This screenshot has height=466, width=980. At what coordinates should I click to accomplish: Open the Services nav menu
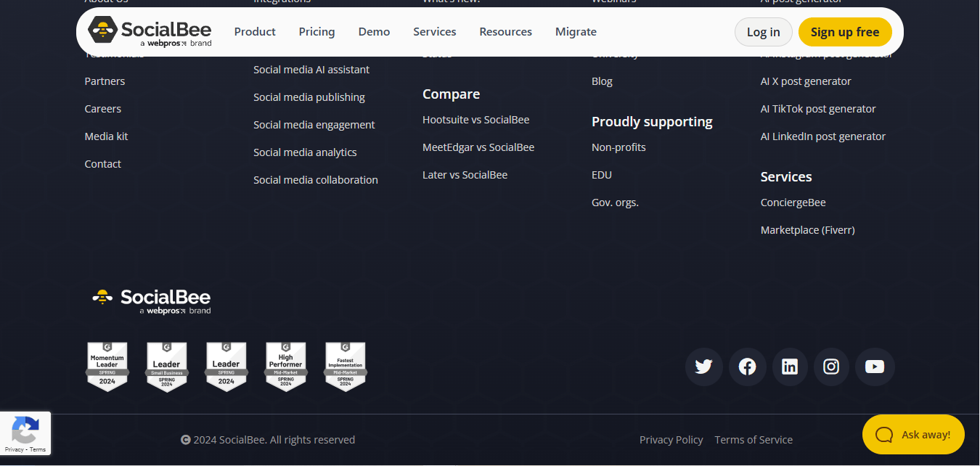[x=435, y=32]
